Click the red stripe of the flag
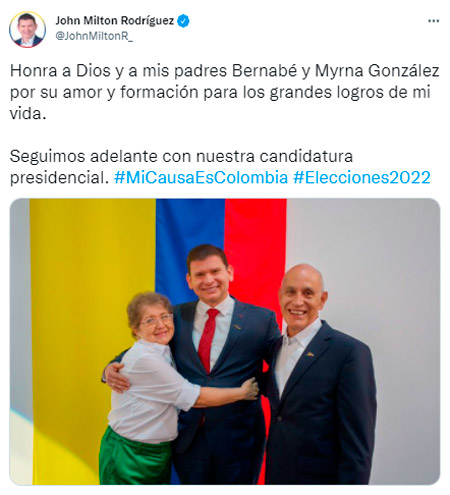Image resolution: width=450 pixels, height=495 pixels. tap(255, 240)
